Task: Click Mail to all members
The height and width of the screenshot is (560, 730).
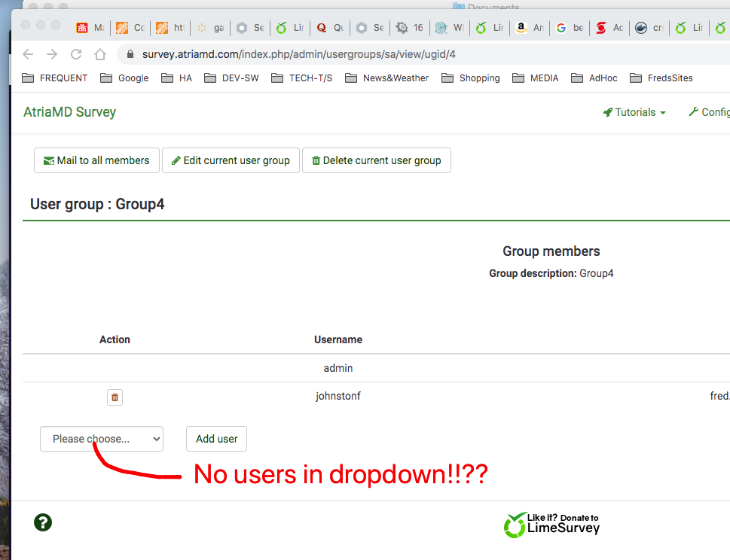Action: click(96, 160)
